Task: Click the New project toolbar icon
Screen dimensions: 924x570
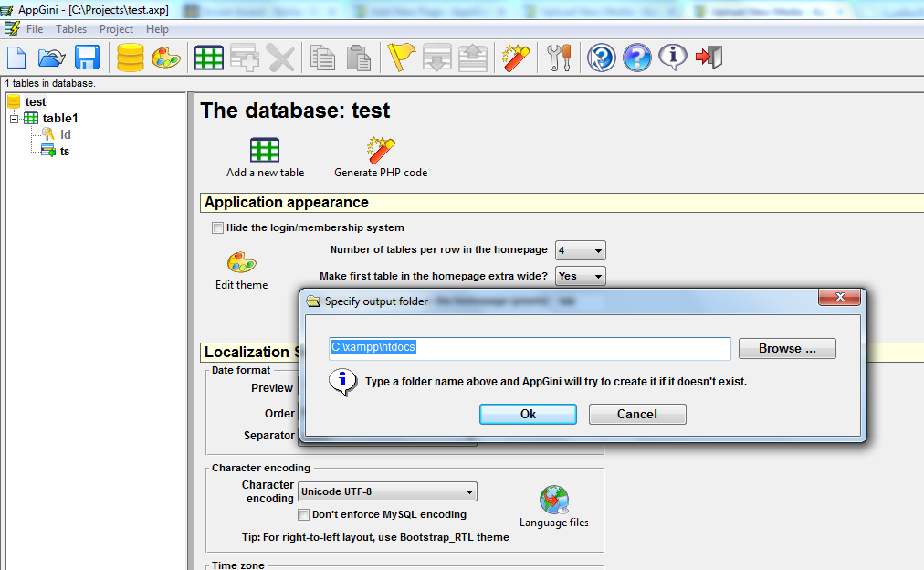Action: (x=16, y=58)
